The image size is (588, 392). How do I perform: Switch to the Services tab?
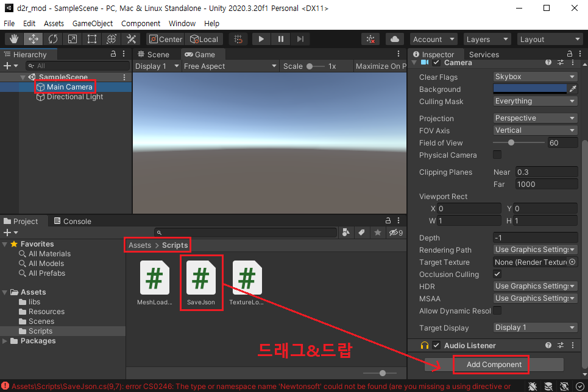[484, 54]
